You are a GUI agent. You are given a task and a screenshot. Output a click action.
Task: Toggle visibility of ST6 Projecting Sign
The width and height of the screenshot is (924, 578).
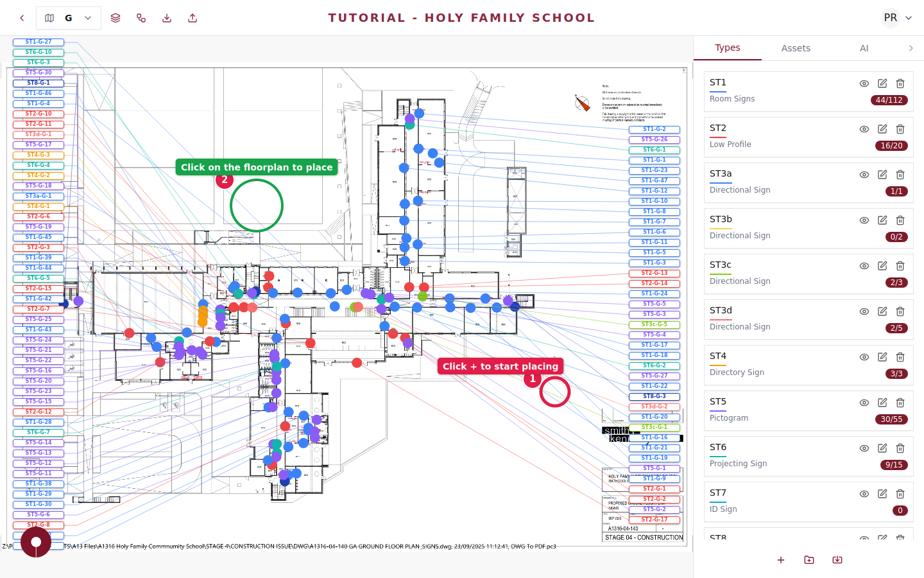(x=864, y=448)
